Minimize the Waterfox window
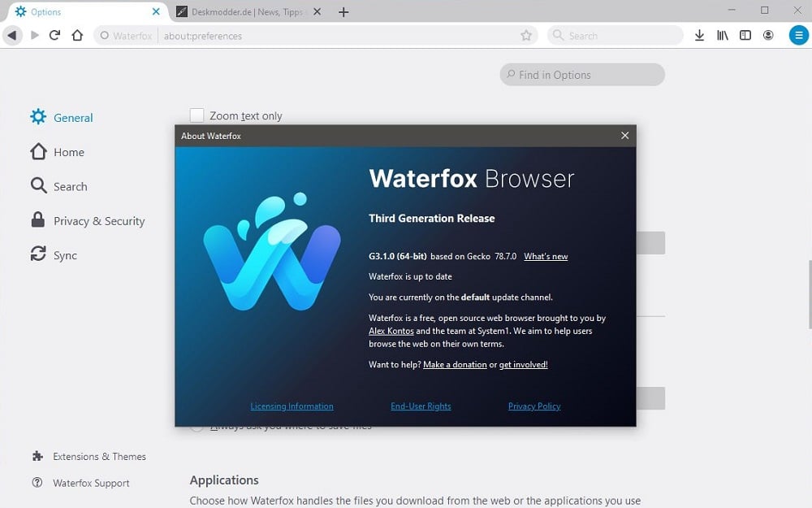The width and height of the screenshot is (812, 508). pos(732,11)
